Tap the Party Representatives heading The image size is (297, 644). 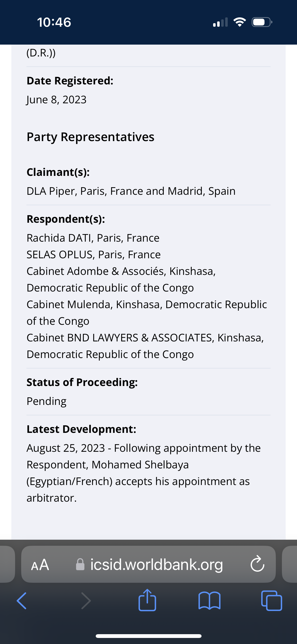click(x=90, y=137)
